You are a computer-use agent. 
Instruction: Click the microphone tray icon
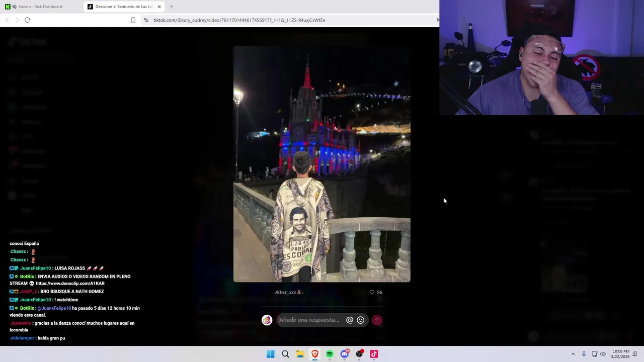pyautogui.click(x=584, y=354)
